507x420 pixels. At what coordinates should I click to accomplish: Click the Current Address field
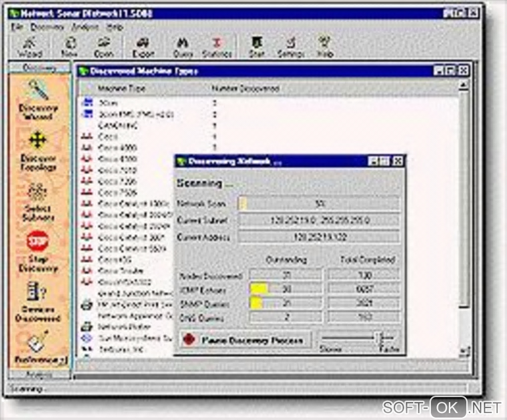(x=319, y=237)
